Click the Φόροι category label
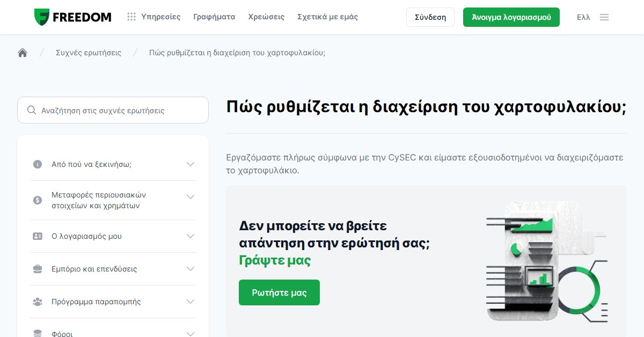Screen dimensions: 644x337 pyautogui.click(x=62, y=334)
